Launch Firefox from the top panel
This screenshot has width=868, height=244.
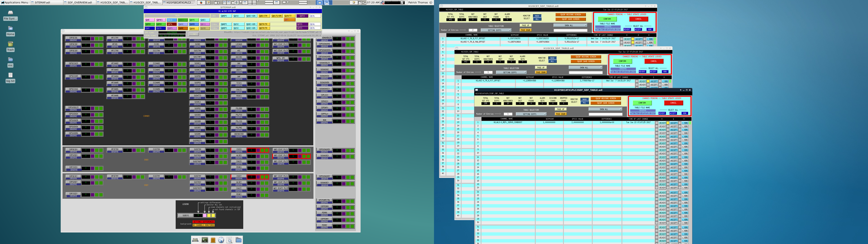click(201, 2)
